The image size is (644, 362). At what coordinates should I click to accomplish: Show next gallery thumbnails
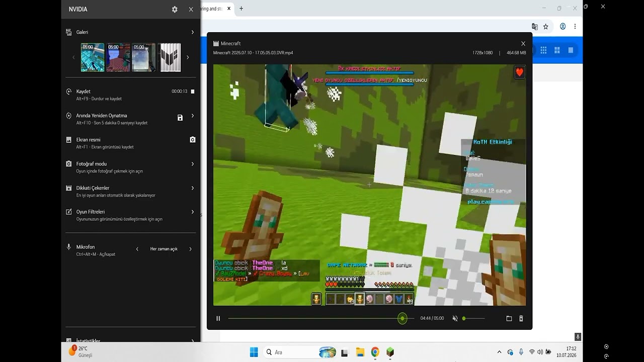coord(188,57)
